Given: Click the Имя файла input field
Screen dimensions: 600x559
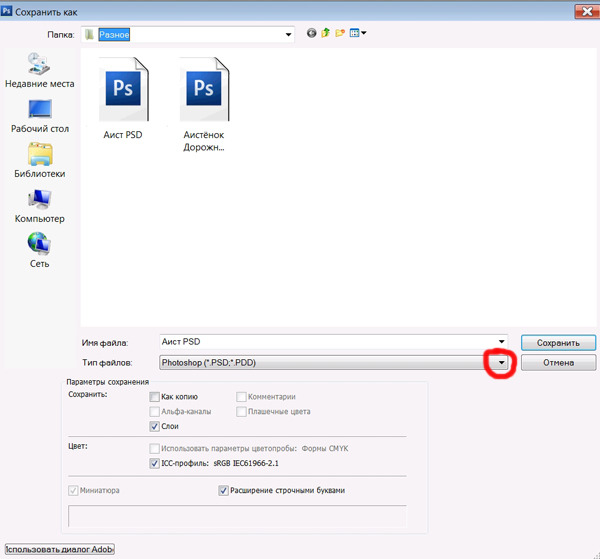Looking at the screenshot, I should pos(333,341).
